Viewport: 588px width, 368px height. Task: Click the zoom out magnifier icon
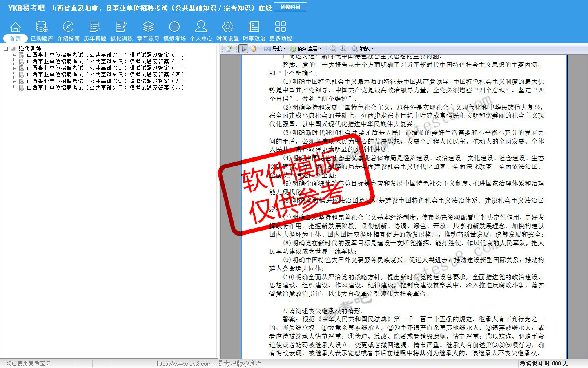point(333,49)
